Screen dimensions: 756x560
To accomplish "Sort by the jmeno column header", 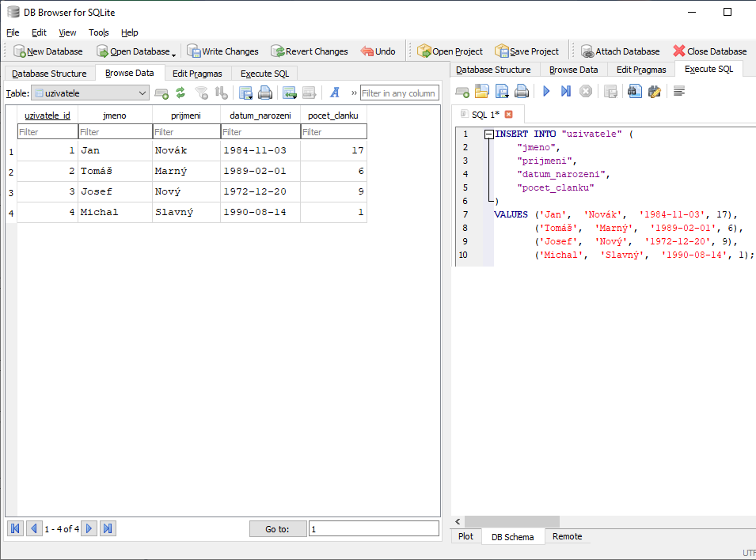I will pyautogui.click(x=115, y=115).
